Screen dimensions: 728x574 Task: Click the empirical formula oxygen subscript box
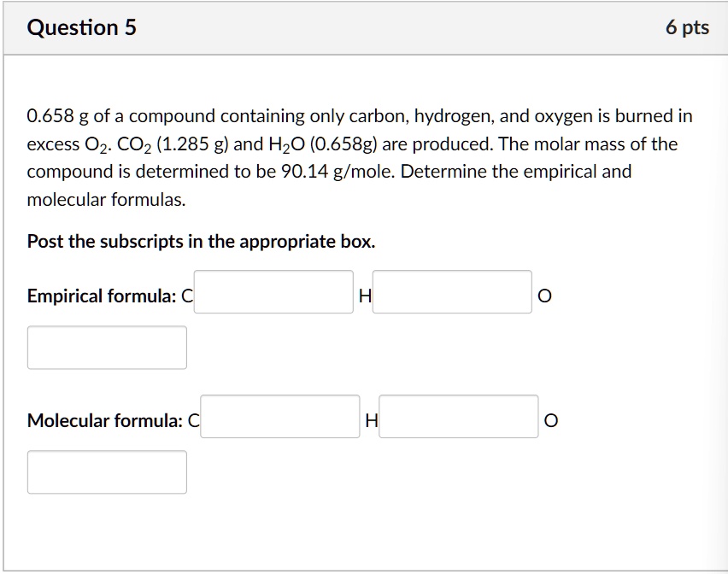[x=107, y=347]
